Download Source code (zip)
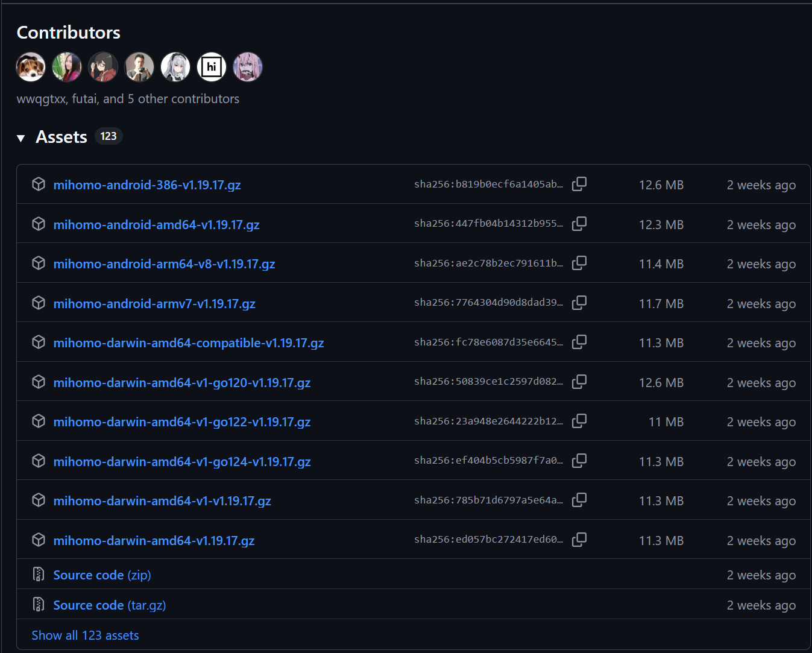The width and height of the screenshot is (812, 653). click(x=102, y=575)
